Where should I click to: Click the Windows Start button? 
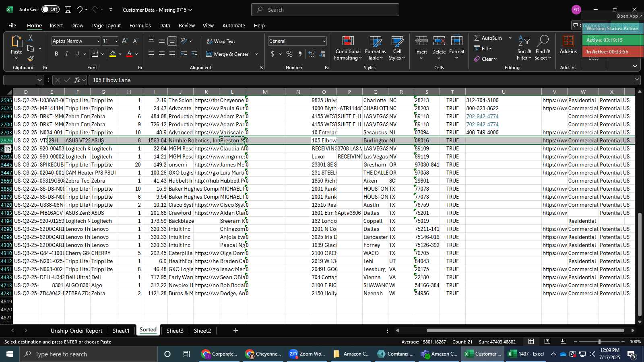point(10,354)
